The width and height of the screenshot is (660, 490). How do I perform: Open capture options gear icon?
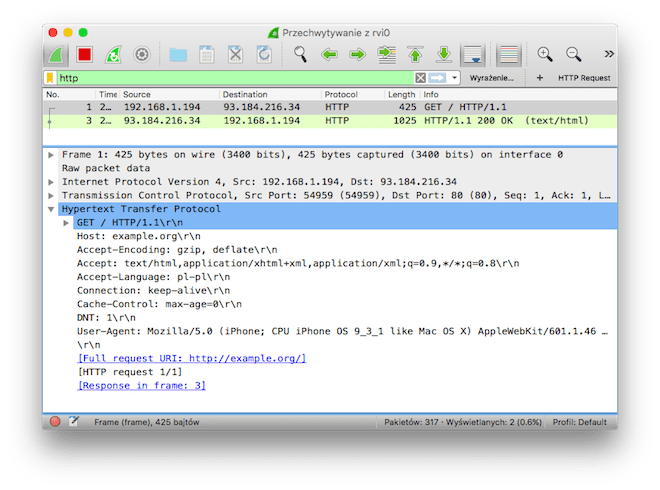point(142,54)
